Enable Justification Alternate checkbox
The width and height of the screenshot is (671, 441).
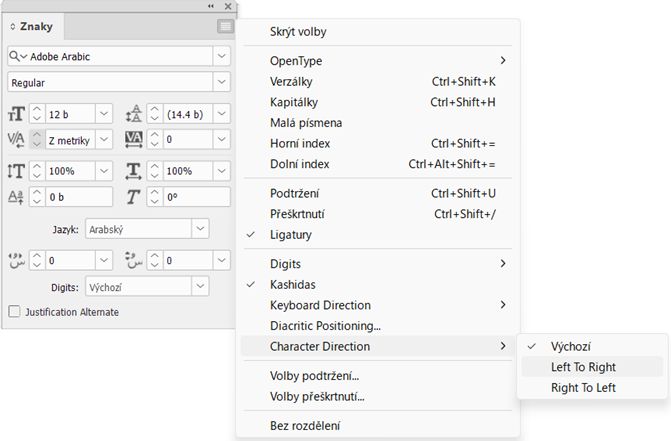pos(14,311)
